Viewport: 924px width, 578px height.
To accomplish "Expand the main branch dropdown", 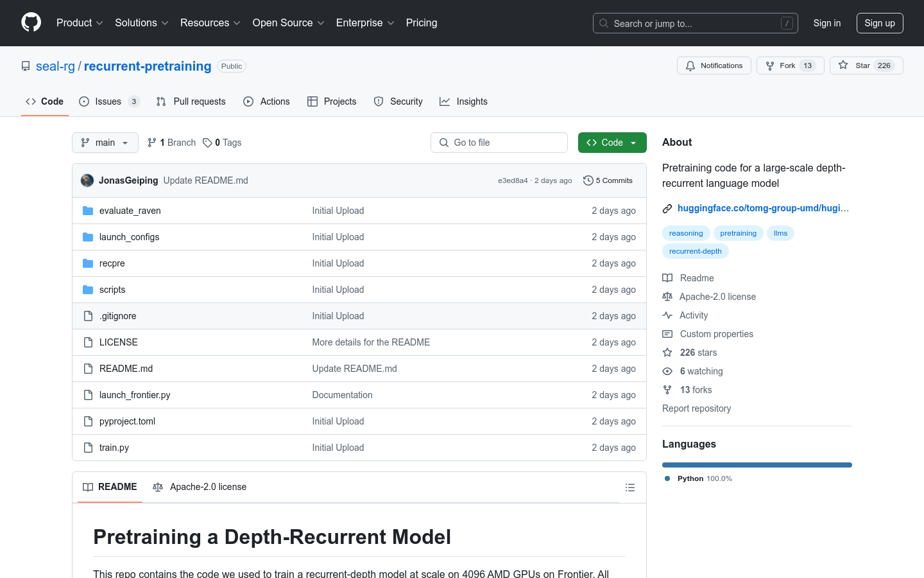I will point(105,143).
